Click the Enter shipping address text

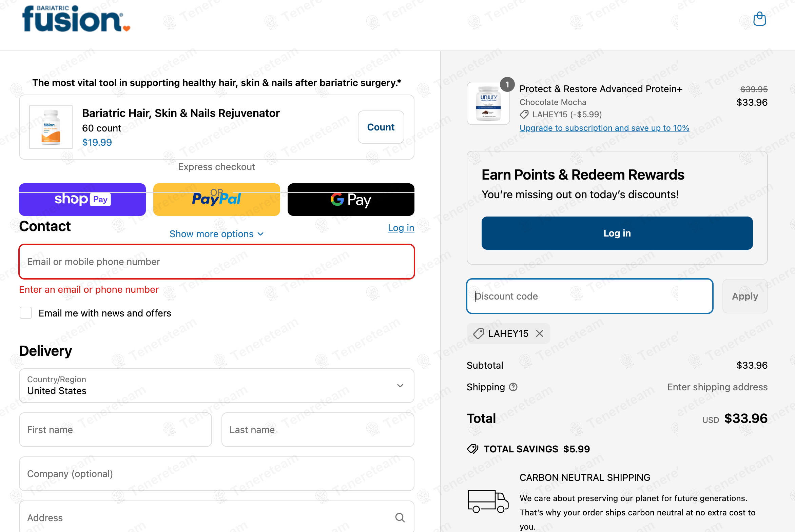point(717,387)
